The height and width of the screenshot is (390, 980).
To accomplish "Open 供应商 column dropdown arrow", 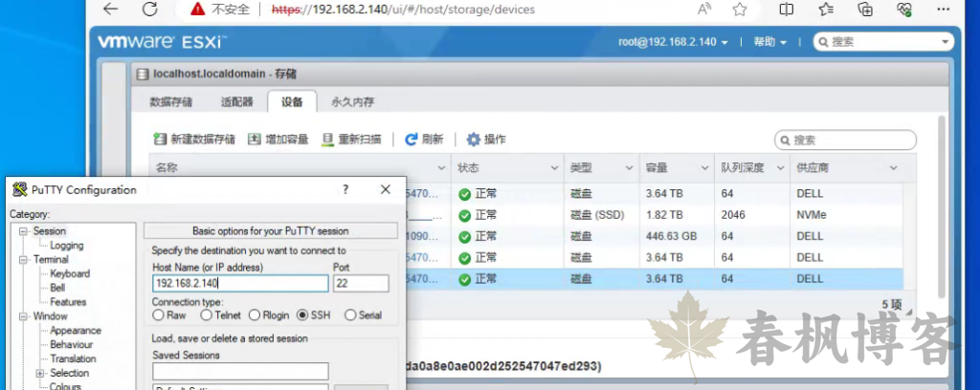I will point(893,168).
